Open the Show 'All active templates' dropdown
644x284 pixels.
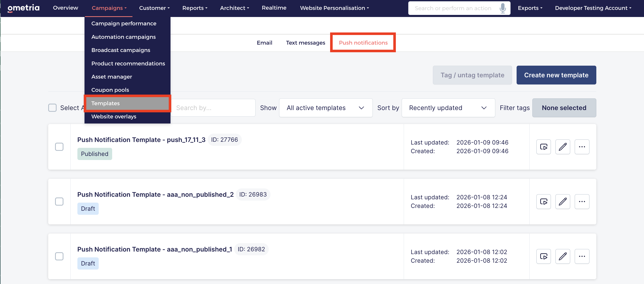coord(326,108)
